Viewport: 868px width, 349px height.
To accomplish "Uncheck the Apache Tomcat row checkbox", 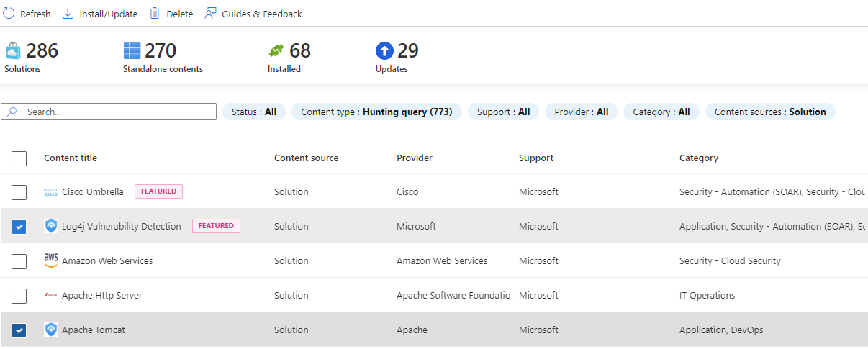I will click(19, 330).
